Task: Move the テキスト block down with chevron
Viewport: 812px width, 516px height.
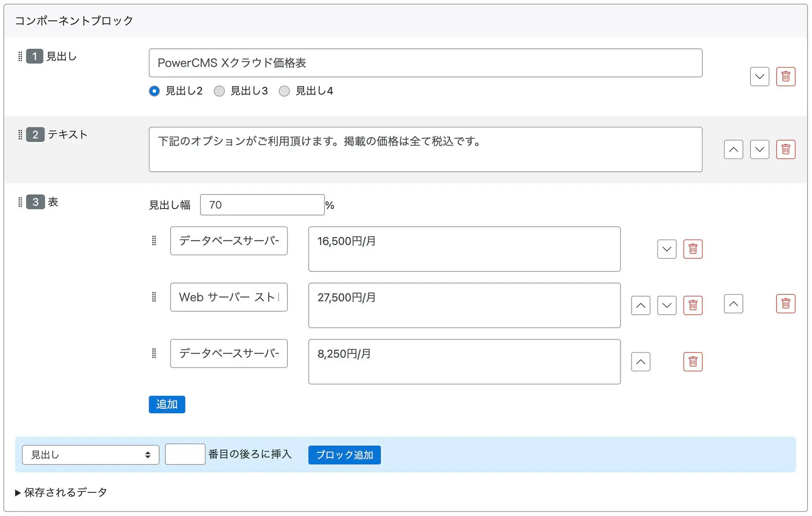Action: point(759,149)
